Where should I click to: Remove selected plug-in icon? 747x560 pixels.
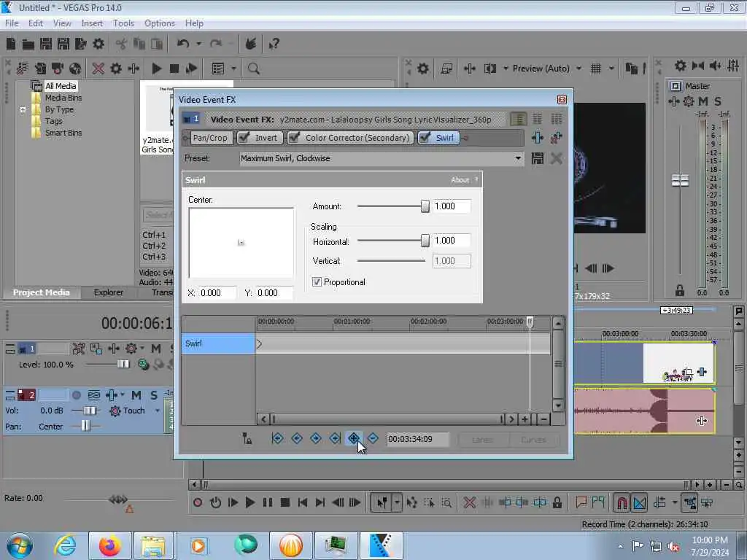click(x=556, y=138)
